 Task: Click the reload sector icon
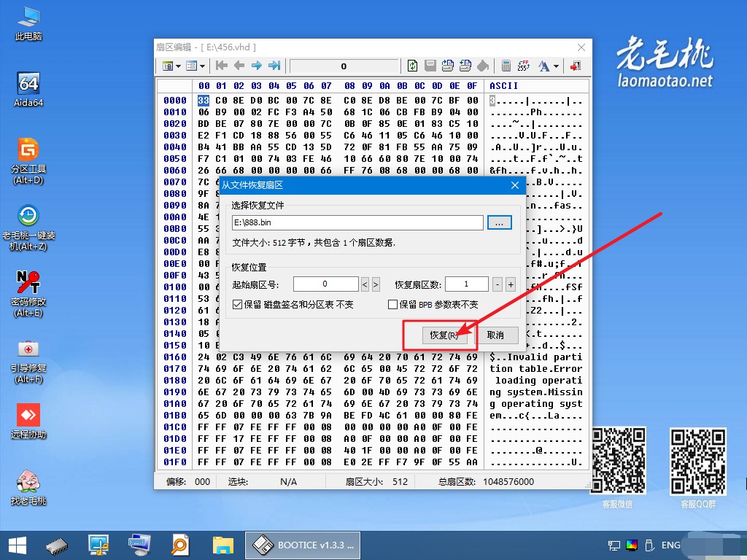click(413, 66)
